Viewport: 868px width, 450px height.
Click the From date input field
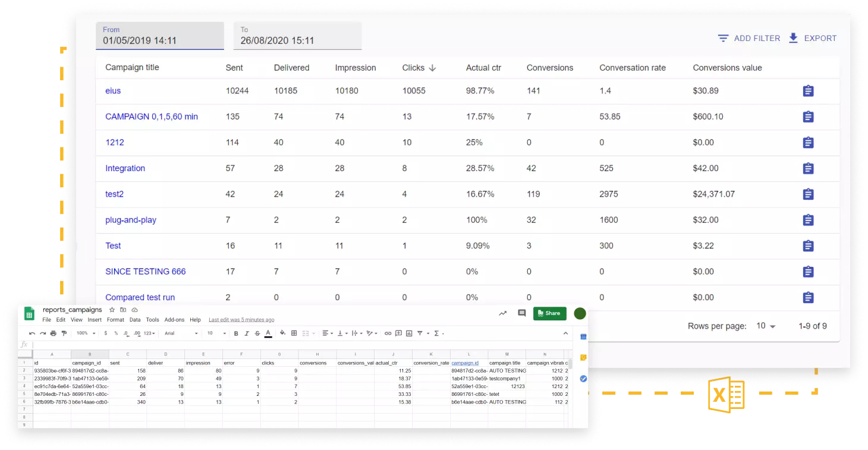pyautogui.click(x=160, y=36)
